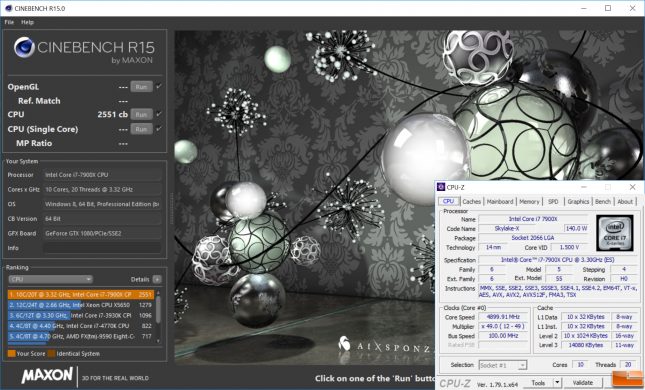Run the OpenGL benchmark
Viewport: 645px width, 390px height.
click(x=142, y=86)
